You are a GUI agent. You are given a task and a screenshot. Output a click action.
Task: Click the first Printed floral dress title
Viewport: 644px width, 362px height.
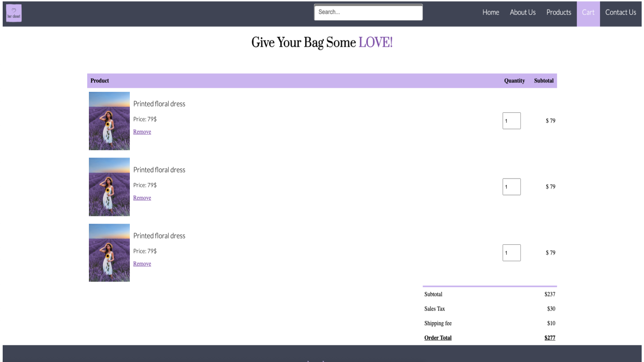pos(159,104)
